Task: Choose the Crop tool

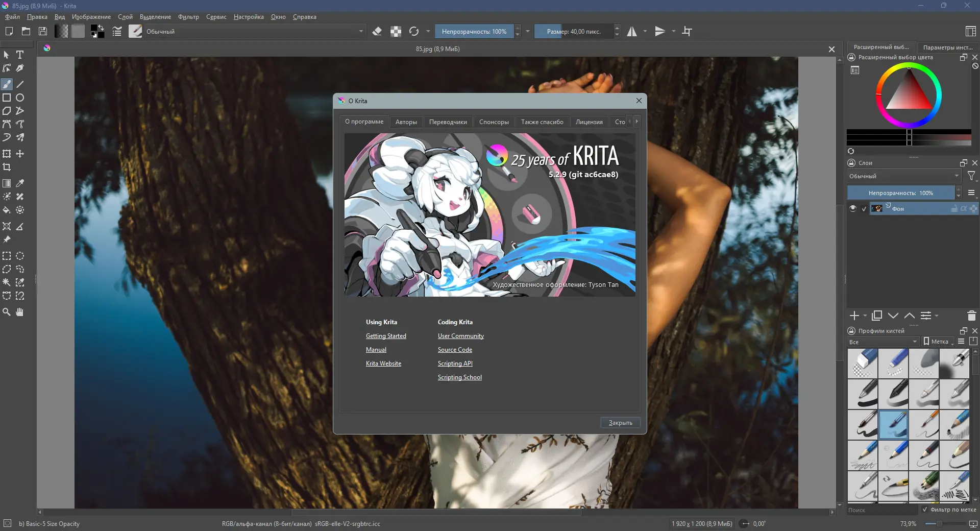Action: [7, 167]
